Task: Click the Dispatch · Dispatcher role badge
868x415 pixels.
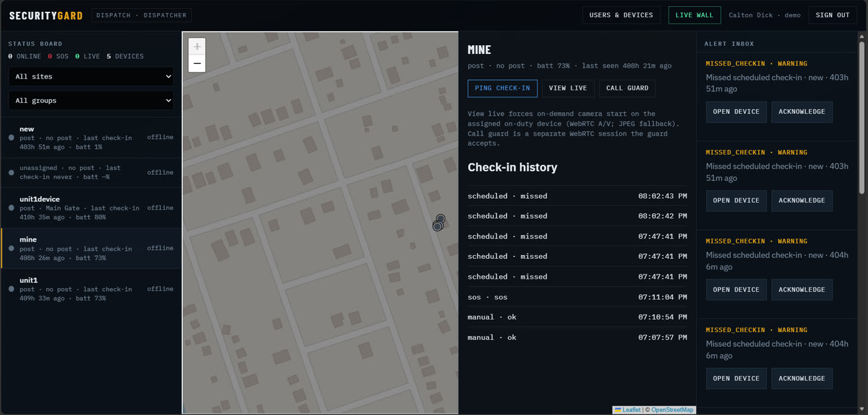Action: click(141, 15)
